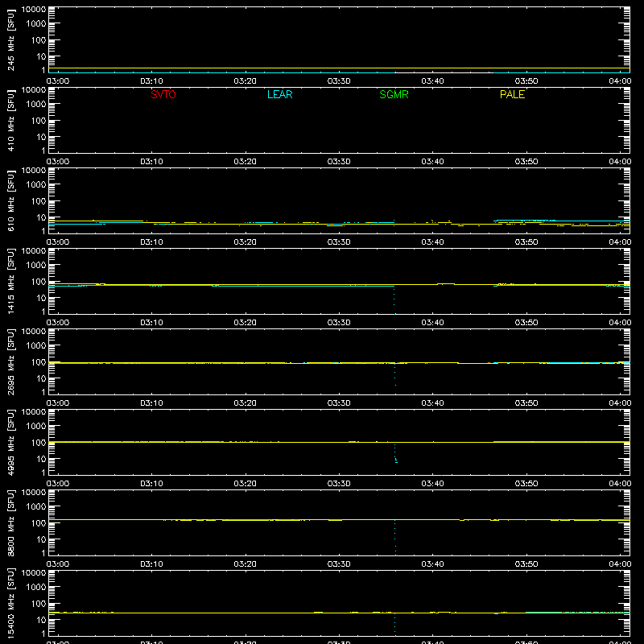Click the 100 tick of 4995 MHz panel

tap(39, 443)
